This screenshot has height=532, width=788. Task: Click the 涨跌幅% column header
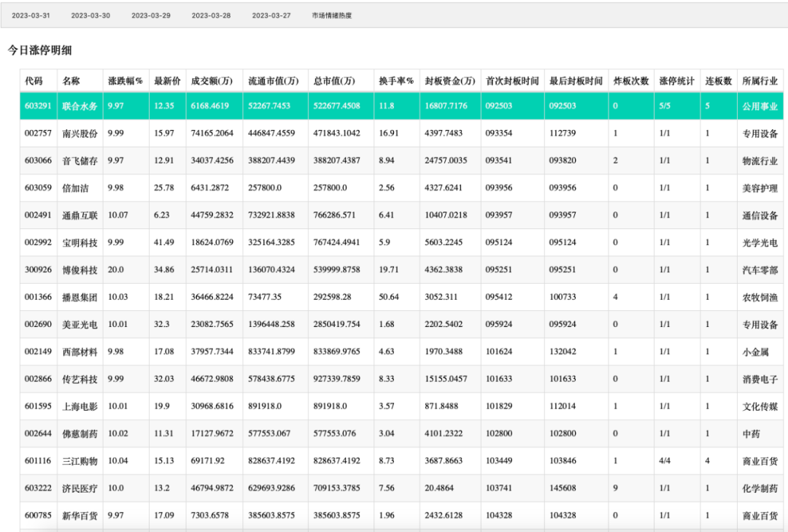125,81
